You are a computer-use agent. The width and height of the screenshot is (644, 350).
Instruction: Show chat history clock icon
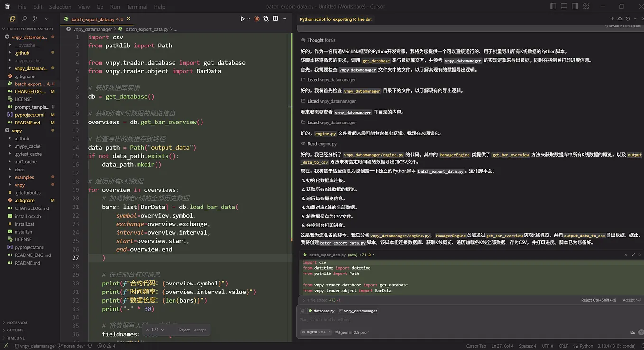(x=627, y=19)
